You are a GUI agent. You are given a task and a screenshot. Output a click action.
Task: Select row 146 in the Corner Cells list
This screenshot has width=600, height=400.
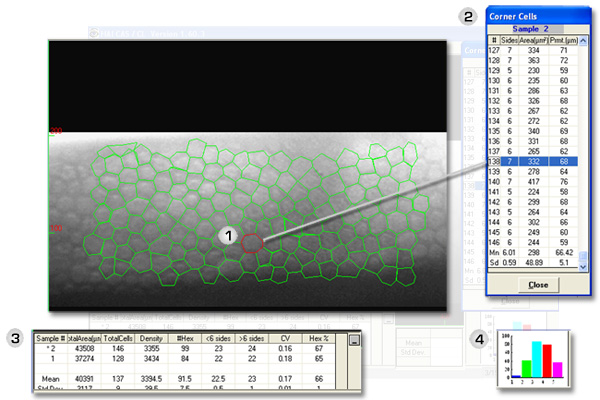(x=533, y=242)
